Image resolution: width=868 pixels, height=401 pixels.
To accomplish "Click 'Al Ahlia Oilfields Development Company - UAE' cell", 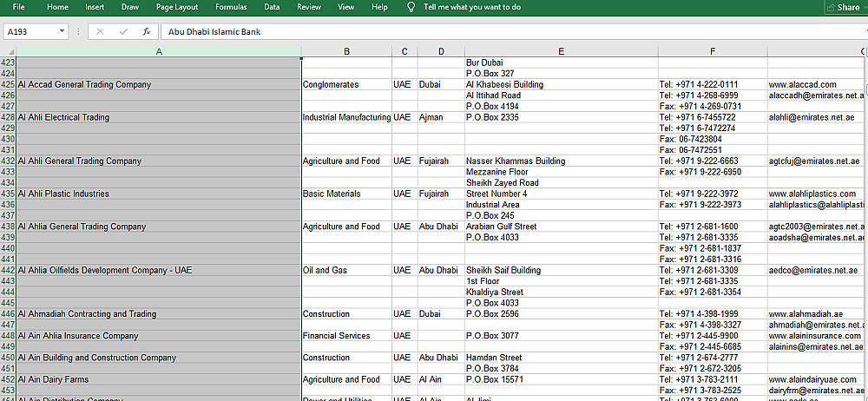I will [x=159, y=270].
